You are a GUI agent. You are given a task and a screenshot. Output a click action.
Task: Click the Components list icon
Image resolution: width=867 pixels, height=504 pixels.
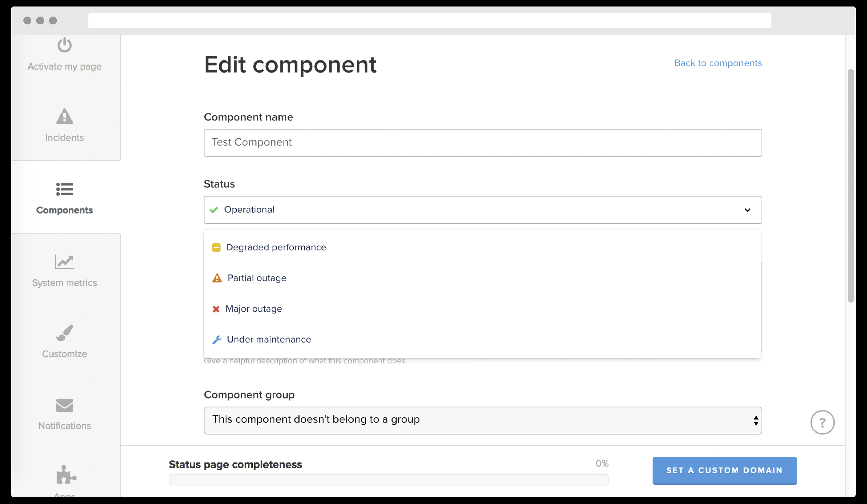(64, 189)
